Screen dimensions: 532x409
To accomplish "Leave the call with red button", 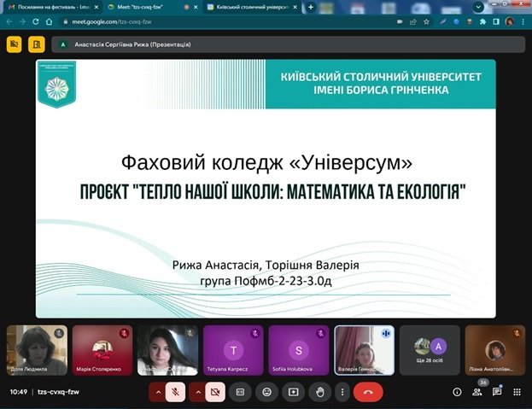I will 368,392.
